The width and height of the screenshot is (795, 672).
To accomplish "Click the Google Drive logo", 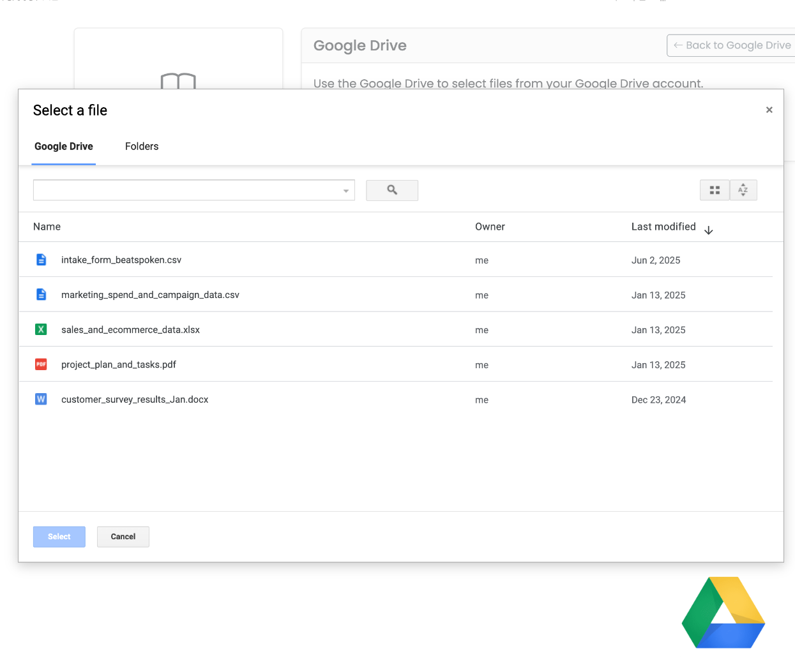I will pyautogui.click(x=723, y=613).
